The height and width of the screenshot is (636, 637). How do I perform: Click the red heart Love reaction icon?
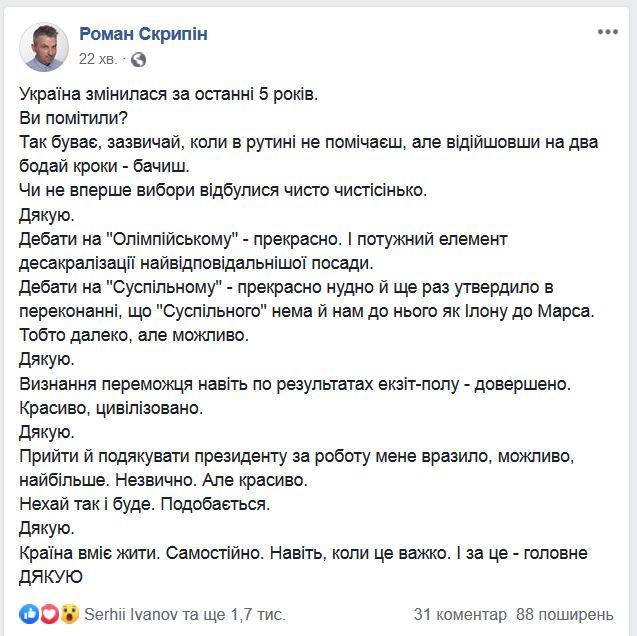point(50,614)
